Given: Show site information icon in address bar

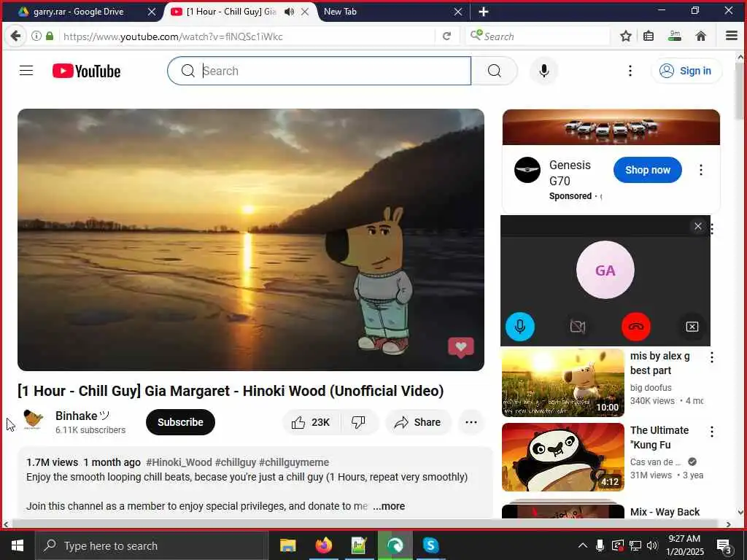Looking at the screenshot, I should [36, 36].
